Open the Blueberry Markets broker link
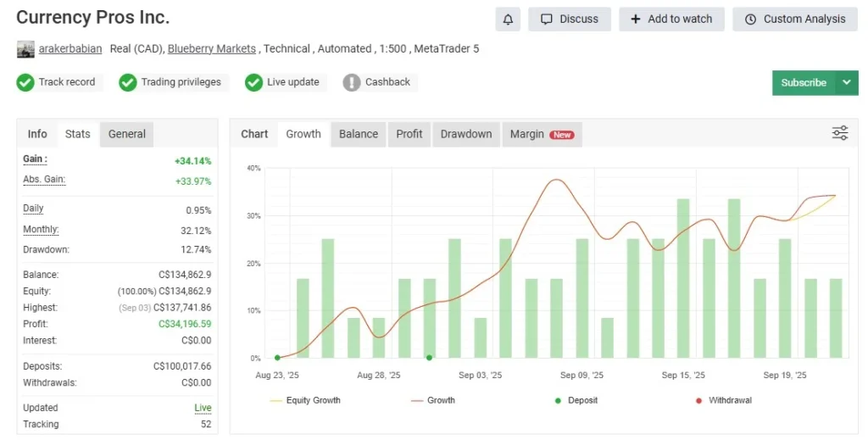The height and width of the screenshot is (440, 868). pos(212,49)
